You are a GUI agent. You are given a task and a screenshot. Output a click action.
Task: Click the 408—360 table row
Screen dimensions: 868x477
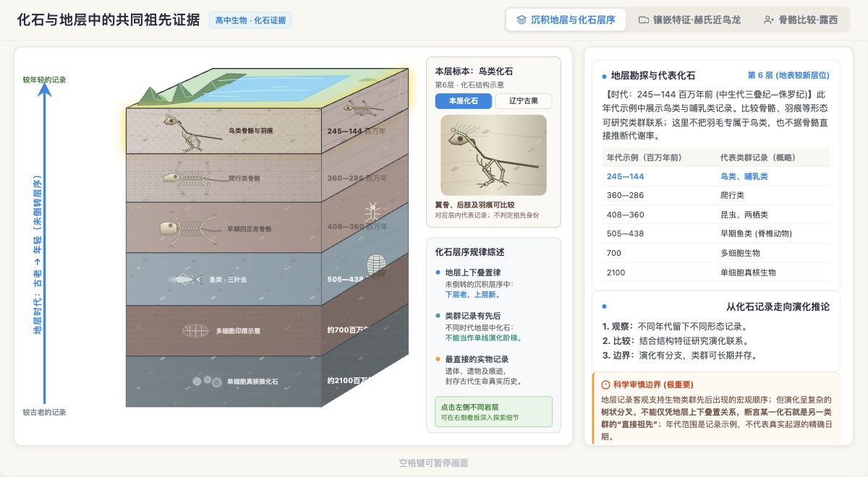(715, 215)
